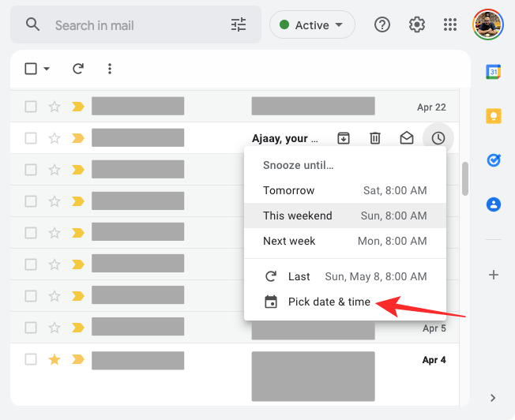Screen dimensions: 515x420
Task: Click the Archive icon on the hovered email
Action: [x=344, y=138]
